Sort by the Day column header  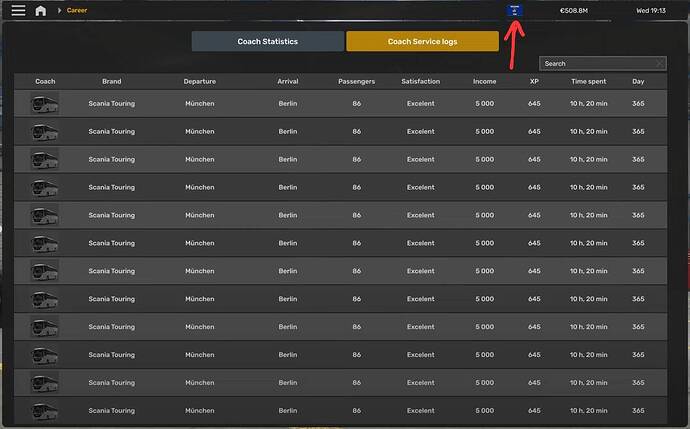[x=638, y=81]
